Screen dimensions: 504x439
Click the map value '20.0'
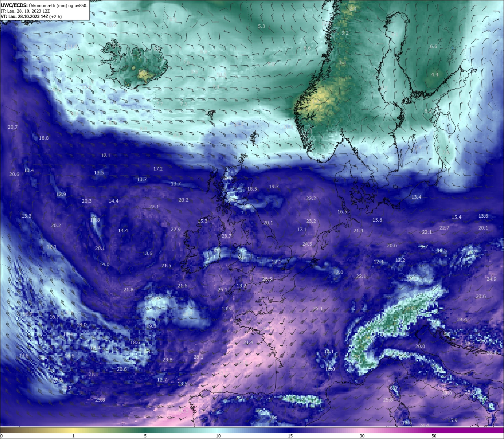(420, 346)
